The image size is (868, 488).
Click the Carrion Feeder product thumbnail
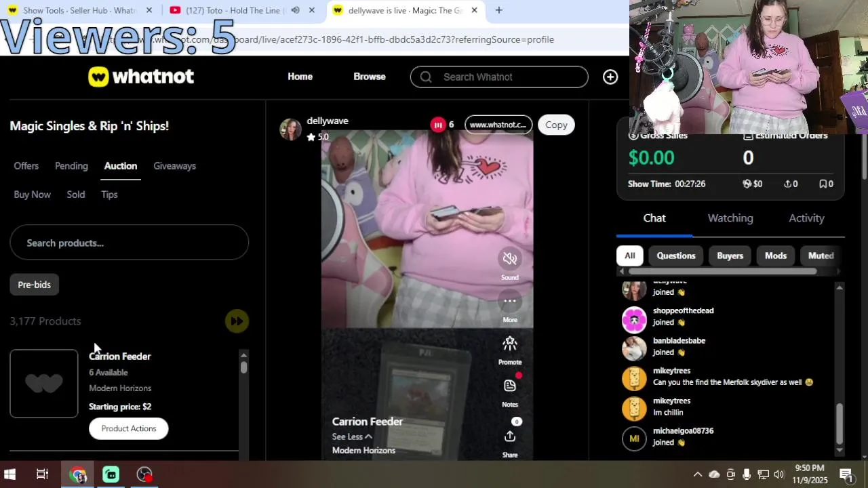44,384
